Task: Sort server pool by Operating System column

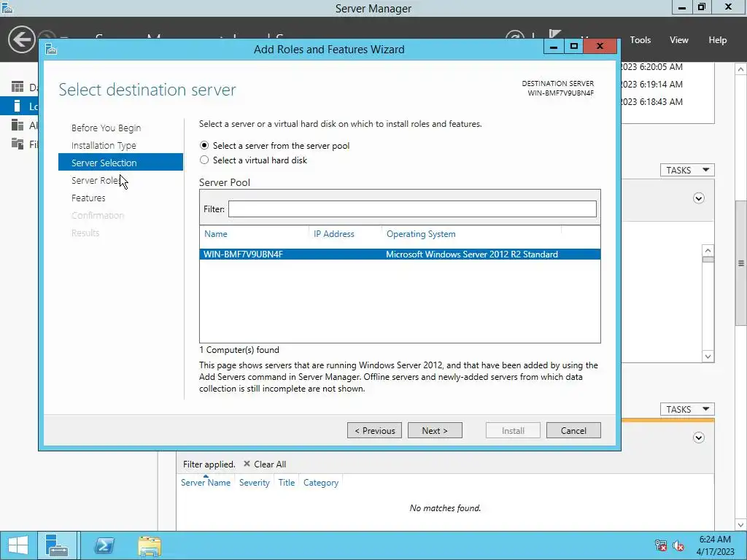Action: click(x=421, y=234)
